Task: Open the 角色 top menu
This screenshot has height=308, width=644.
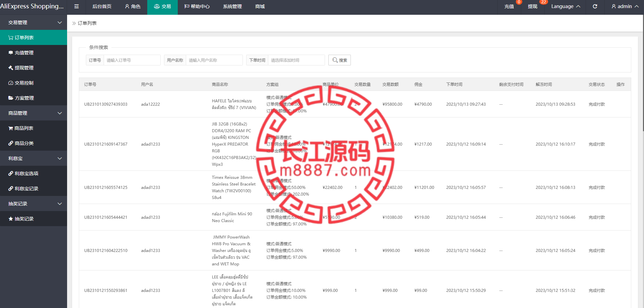Action: tap(132, 6)
